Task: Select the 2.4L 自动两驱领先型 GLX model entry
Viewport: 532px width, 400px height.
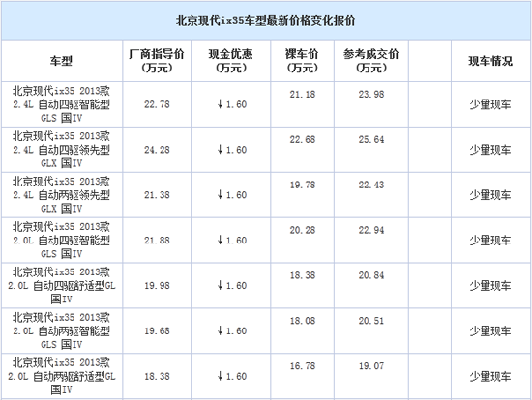Action: tap(61, 195)
